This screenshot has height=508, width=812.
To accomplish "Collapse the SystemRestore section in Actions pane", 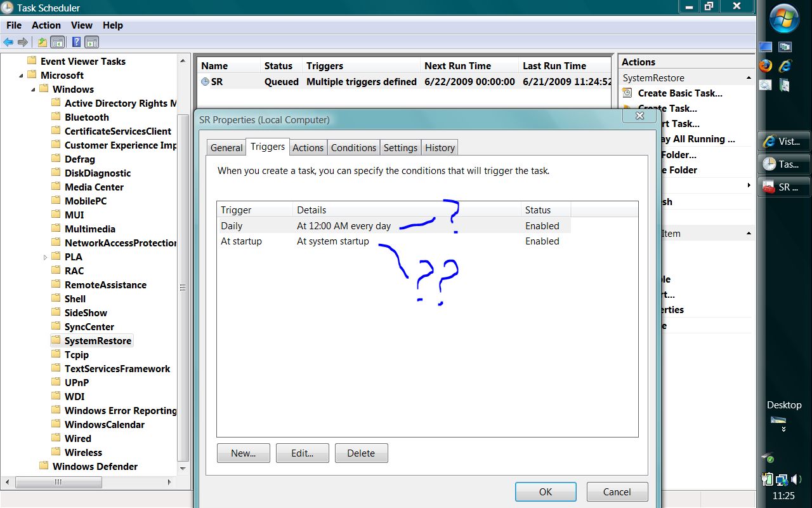I will [x=749, y=78].
